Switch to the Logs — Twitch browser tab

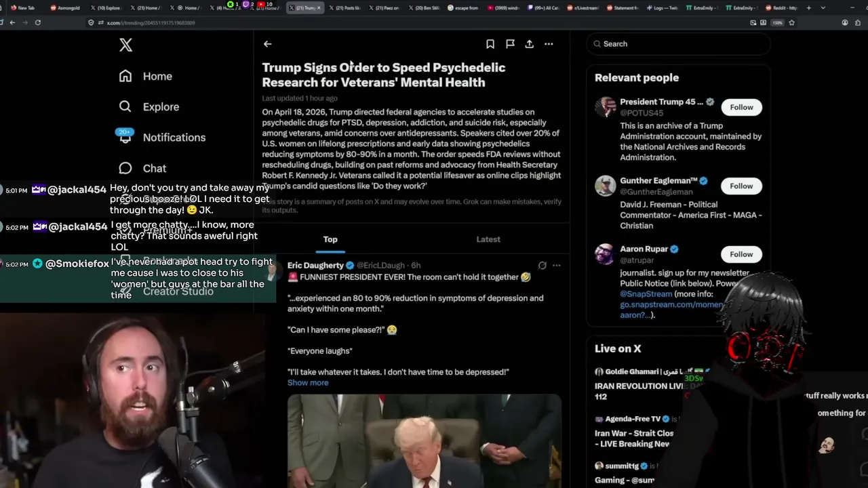pos(663,7)
